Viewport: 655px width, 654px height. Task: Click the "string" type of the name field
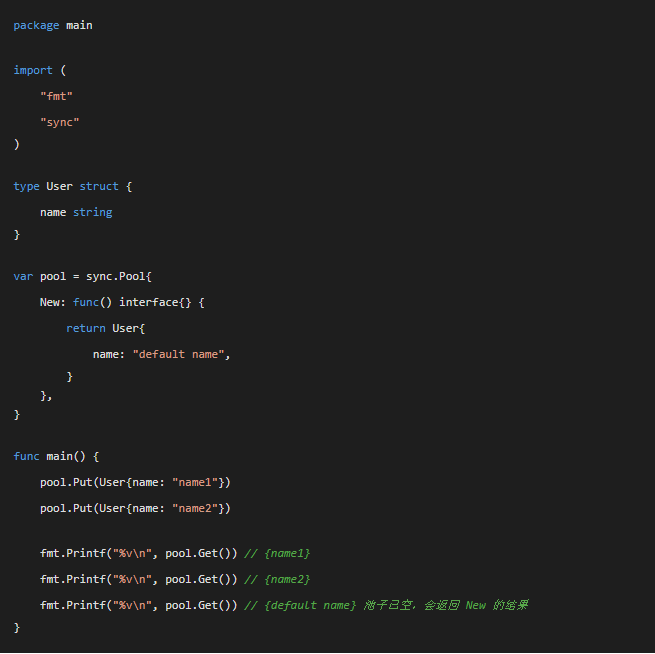(x=92, y=212)
